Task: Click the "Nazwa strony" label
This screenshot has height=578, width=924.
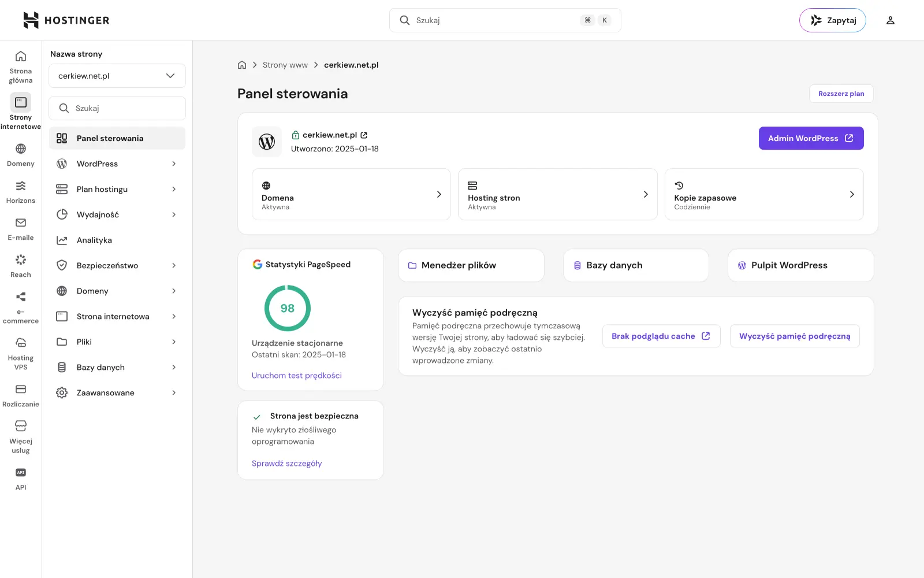Action: 76,54
